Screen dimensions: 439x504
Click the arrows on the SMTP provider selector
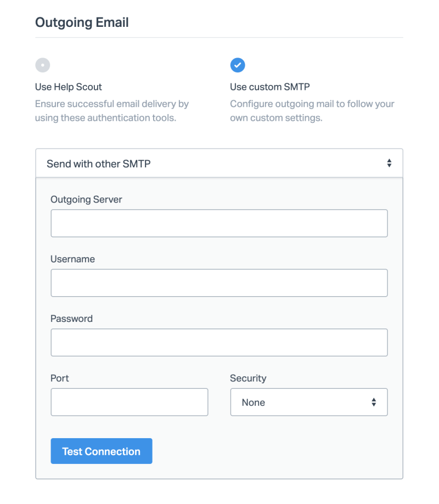389,163
